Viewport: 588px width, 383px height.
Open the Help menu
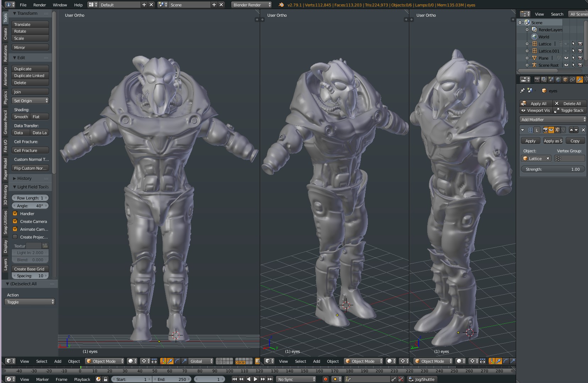click(x=78, y=5)
